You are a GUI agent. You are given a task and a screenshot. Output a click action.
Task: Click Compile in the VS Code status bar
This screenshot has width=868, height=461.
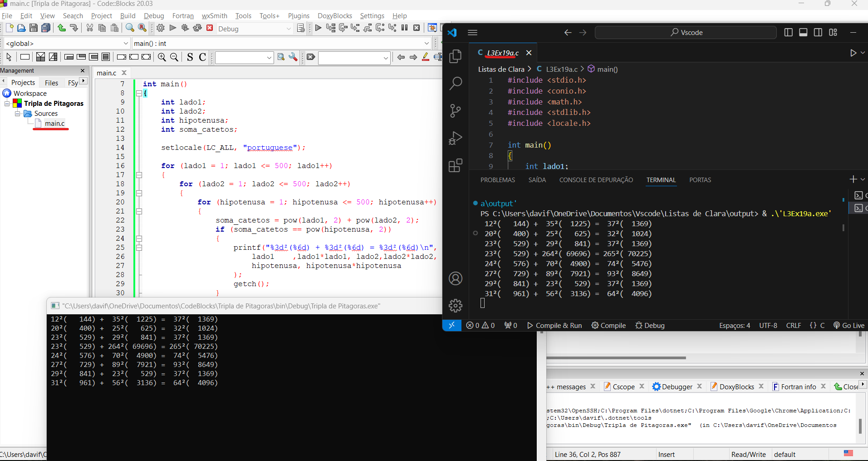coord(608,325)
